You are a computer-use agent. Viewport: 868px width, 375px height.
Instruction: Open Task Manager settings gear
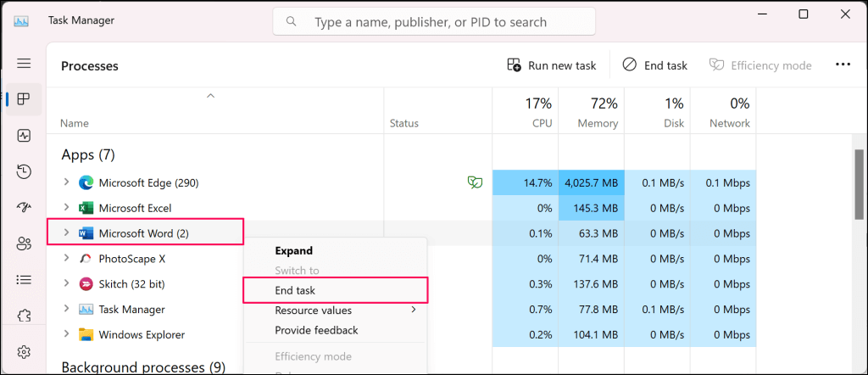[24, 351]
